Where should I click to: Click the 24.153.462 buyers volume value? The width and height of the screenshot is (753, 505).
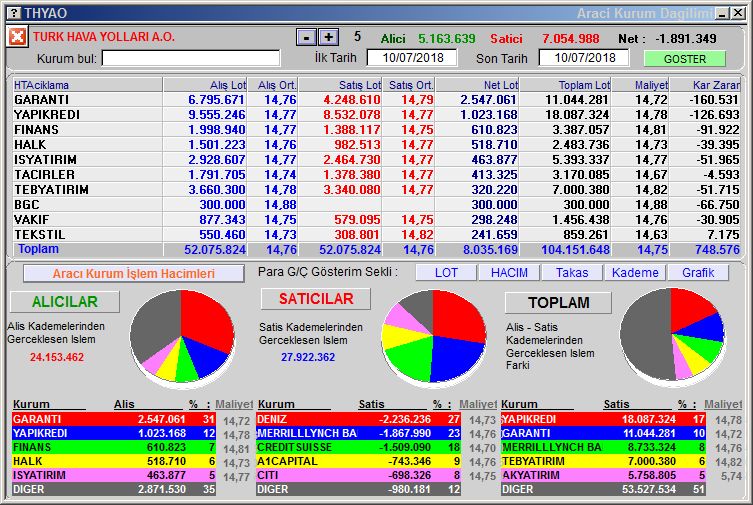tap(57, 357)
